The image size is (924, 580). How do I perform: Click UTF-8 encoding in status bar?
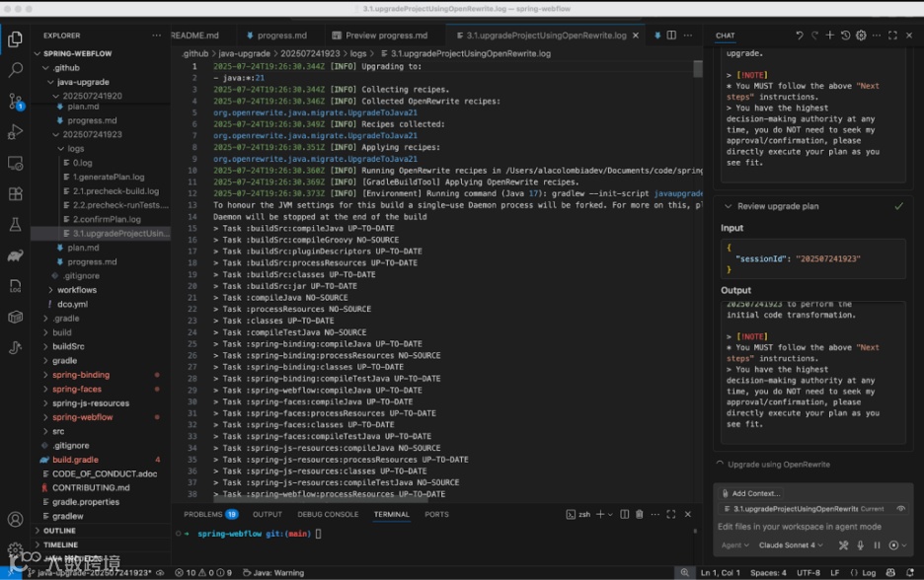808,572
